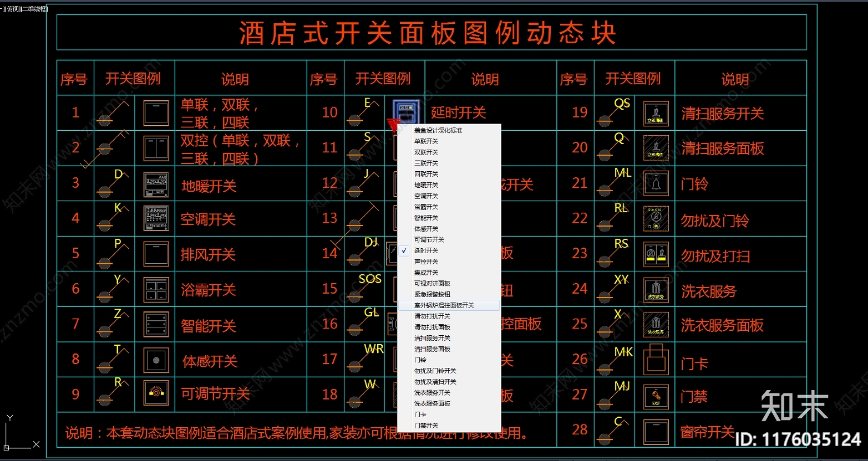Viewport: 868px width, 461px height.
Task: Select the switch symbol labeled D in row 3
Action: (113, 183)
